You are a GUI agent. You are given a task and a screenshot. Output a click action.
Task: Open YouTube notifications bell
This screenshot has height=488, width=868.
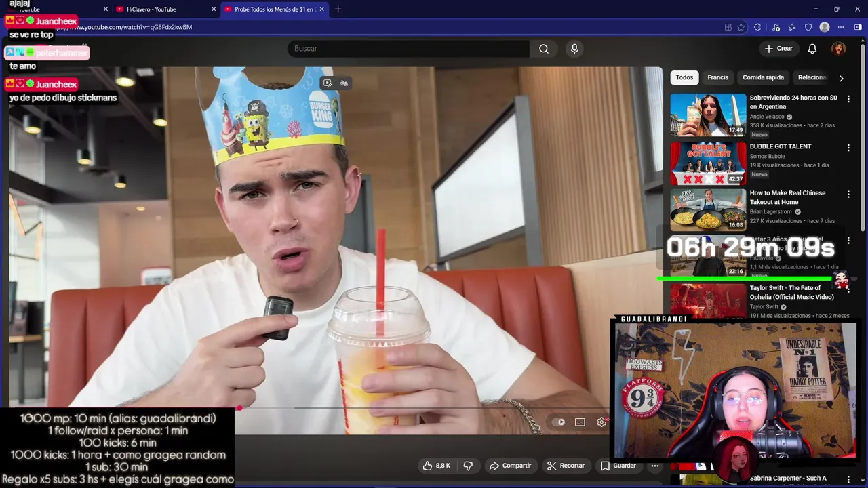(812, 49)
